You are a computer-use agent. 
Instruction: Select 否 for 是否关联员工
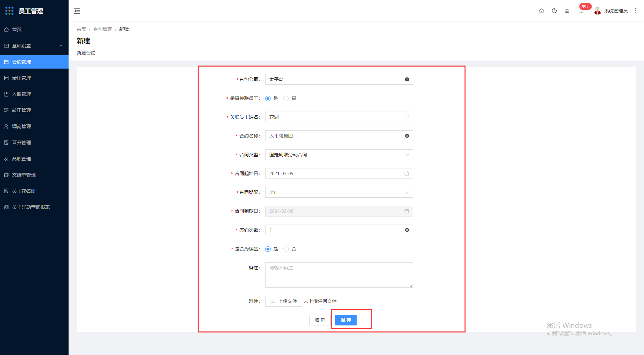click(x=286, y=98)
